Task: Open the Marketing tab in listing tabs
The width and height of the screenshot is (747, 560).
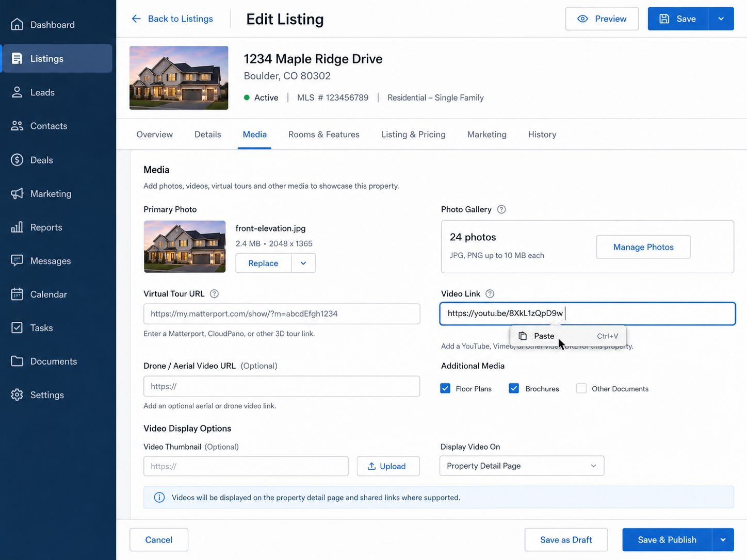Action: (487, 135)
